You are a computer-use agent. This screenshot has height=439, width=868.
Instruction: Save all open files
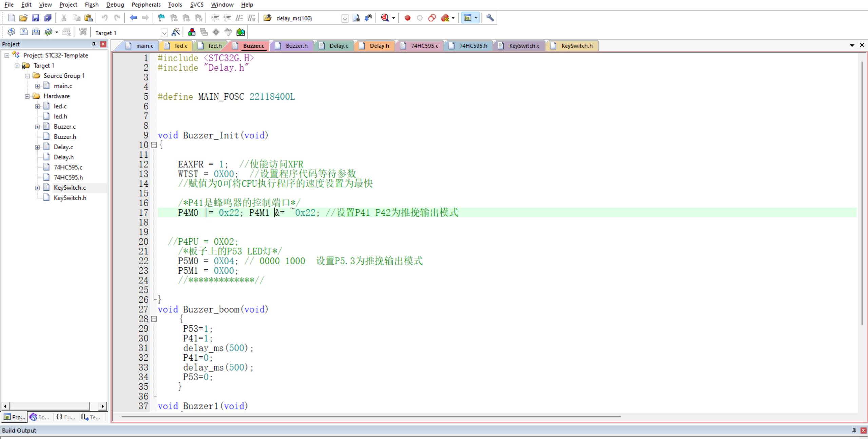click(48, 18)
